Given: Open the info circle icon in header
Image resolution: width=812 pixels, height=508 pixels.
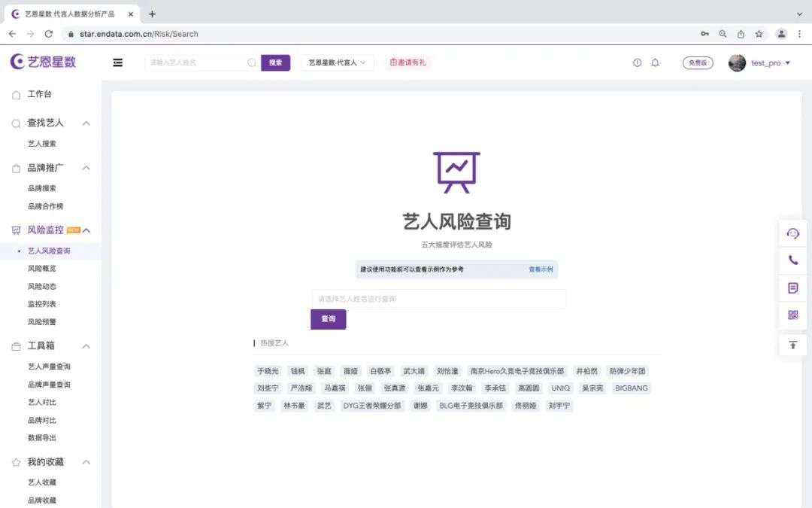Looking at the screenshot, I should [637, 62].
